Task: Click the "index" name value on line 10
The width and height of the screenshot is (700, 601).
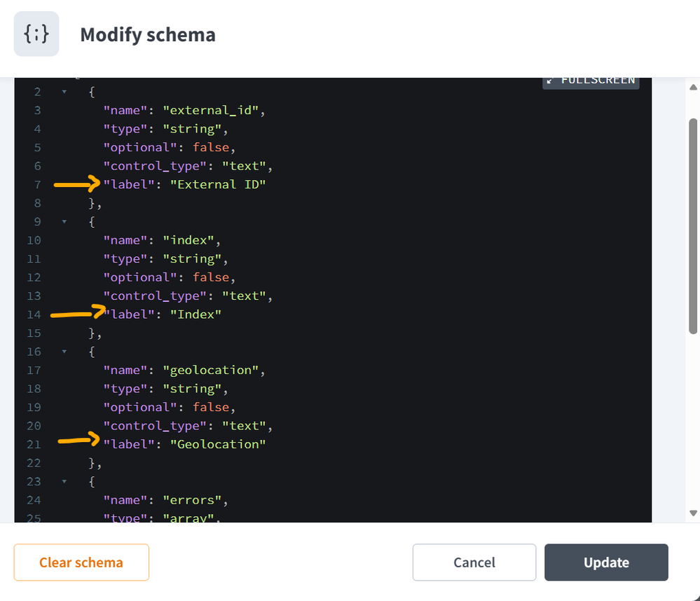Action: click(188, 240)
